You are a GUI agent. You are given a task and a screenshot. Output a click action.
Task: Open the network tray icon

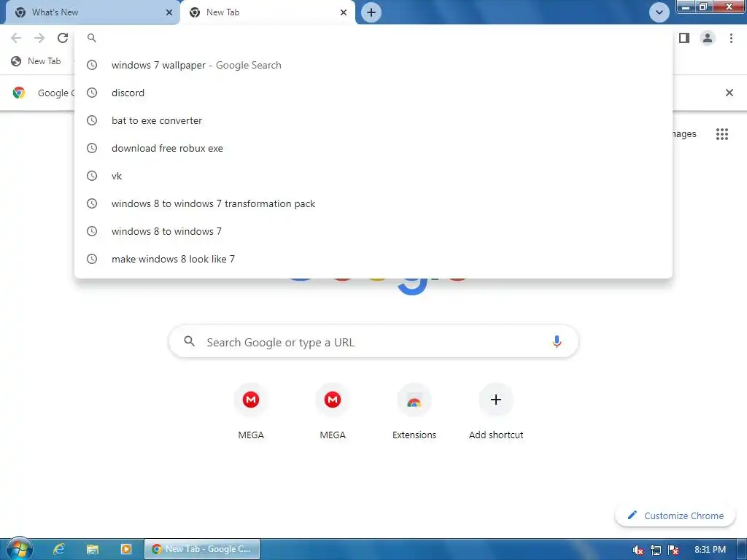pyautogui.click(x=656, y=550)
